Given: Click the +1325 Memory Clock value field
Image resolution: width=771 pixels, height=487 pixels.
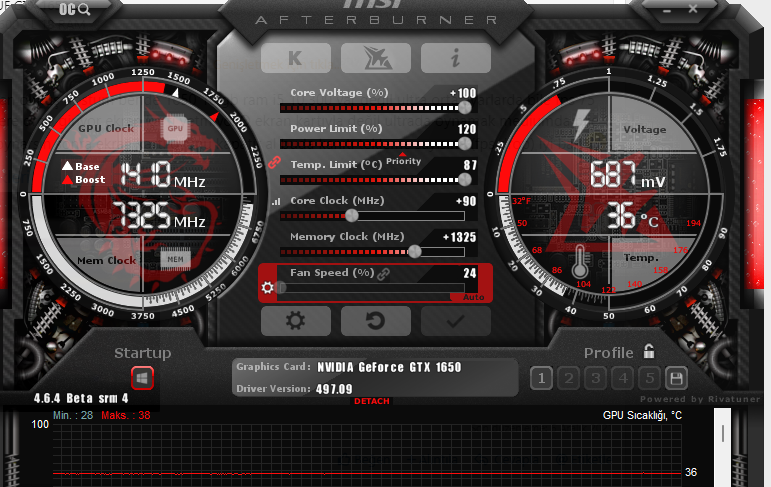Looking at the screenshot, I should point(460,237).
